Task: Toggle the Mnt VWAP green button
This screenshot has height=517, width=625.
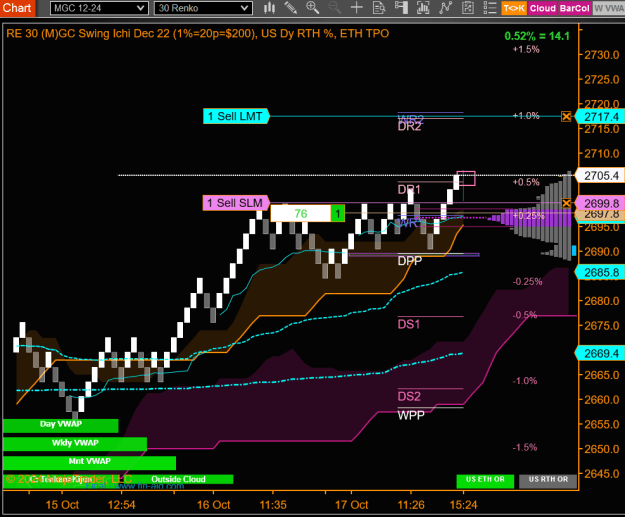Action: [x=89, y=462]
